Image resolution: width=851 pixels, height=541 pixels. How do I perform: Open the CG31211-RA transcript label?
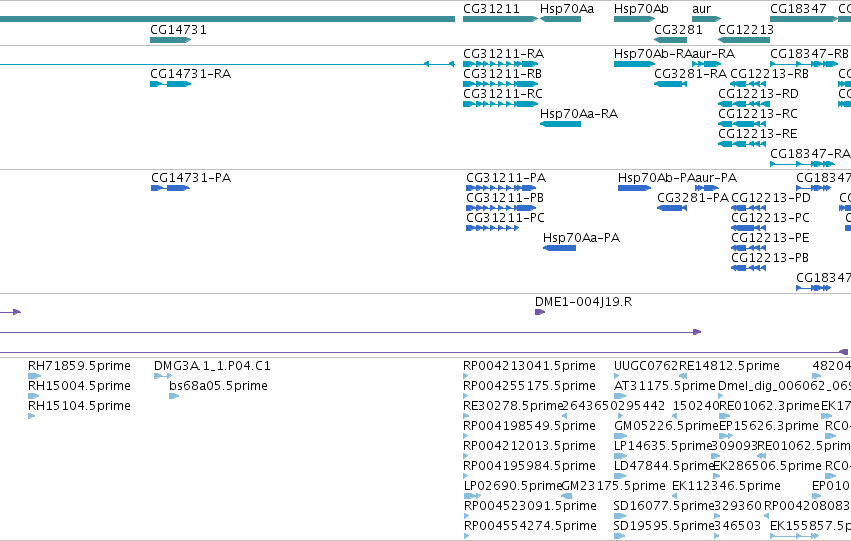click(503, 54)
